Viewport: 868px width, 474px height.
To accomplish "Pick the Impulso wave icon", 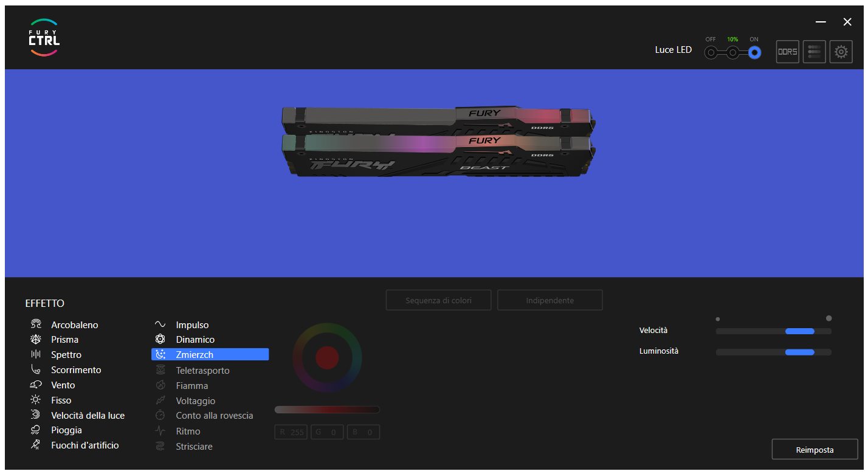I will (x=160, y=325).
